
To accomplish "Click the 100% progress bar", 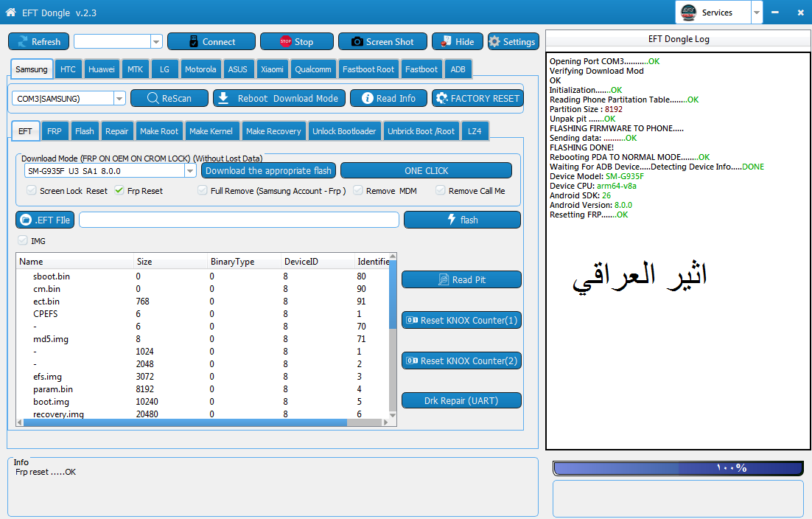I will [x=679, y=468].
